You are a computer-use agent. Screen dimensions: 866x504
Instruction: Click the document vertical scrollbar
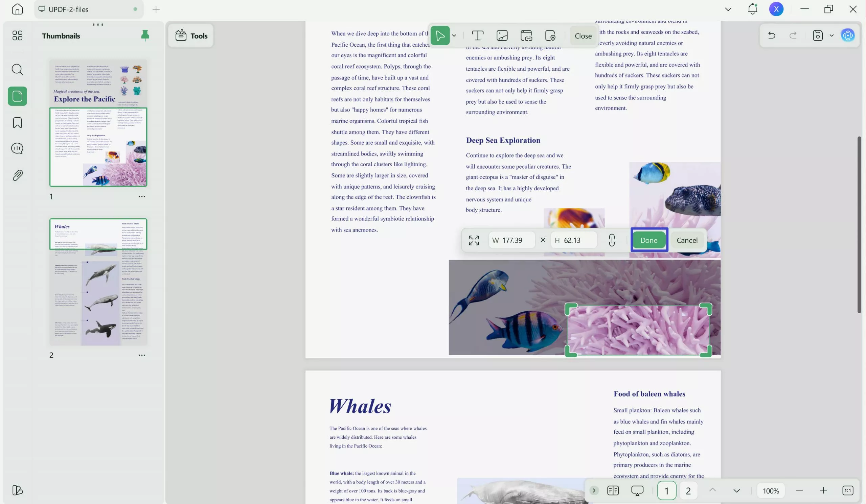(859, 225)
